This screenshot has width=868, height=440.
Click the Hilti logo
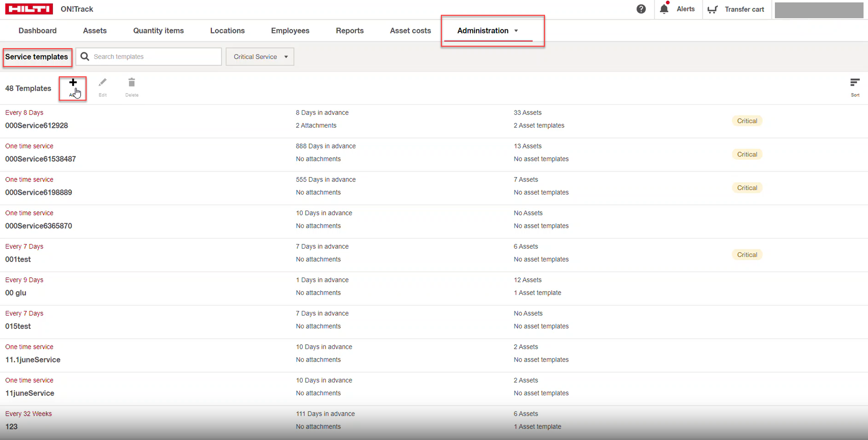coord(29,9)
